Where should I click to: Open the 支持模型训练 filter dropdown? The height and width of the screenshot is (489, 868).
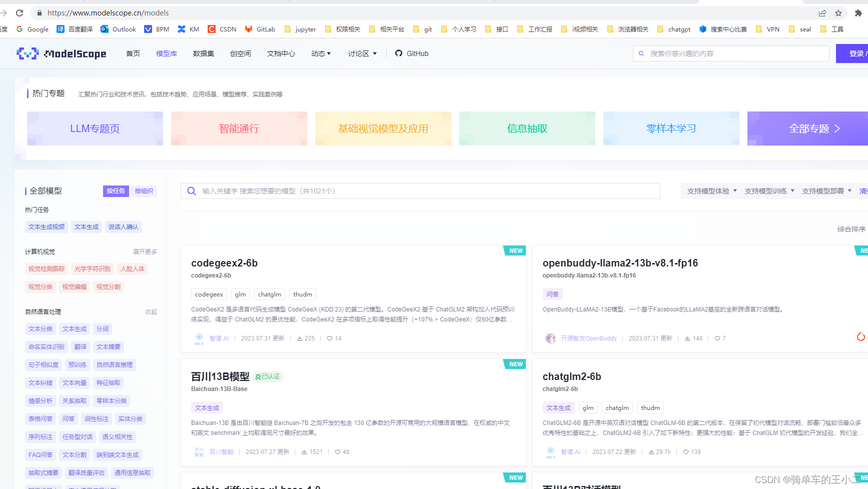tap(769, 191)
